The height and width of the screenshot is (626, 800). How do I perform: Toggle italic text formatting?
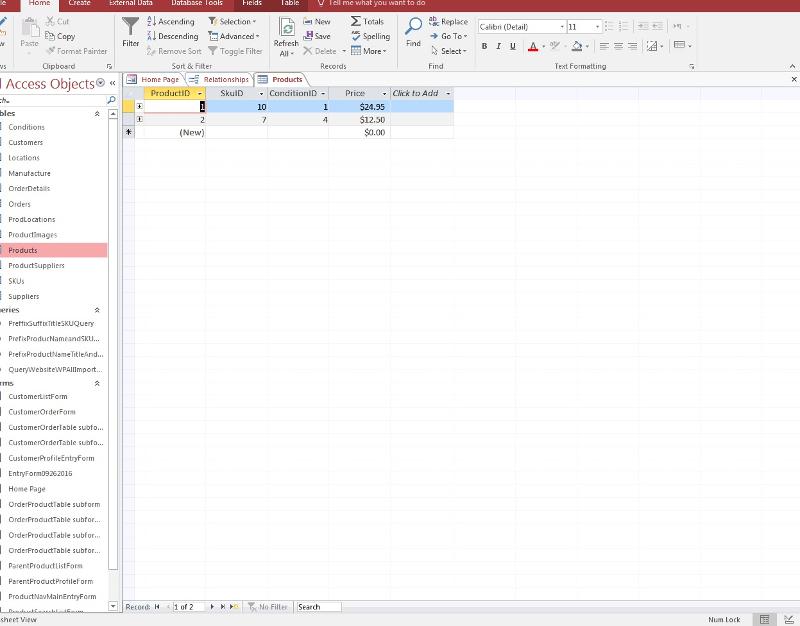499,46
